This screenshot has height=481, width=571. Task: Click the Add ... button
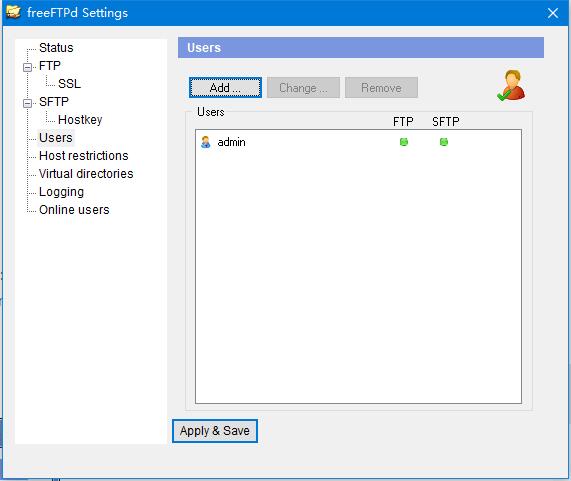[x=225, y=87]
